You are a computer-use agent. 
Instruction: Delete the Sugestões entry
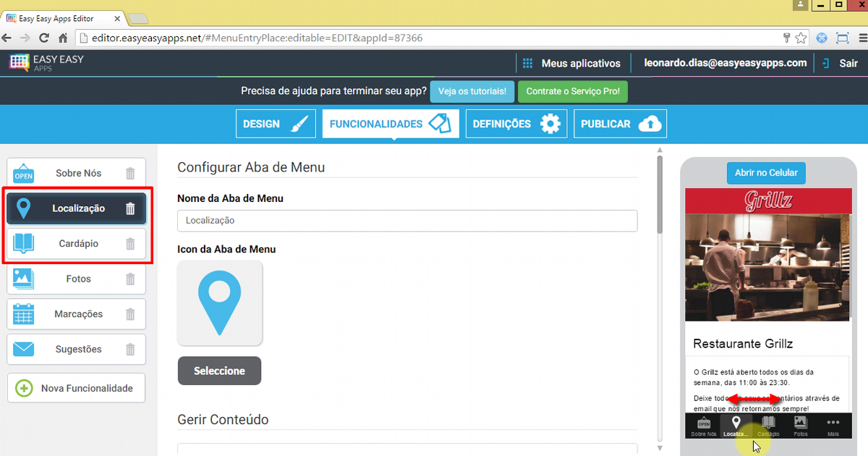[x=130, y=350]
